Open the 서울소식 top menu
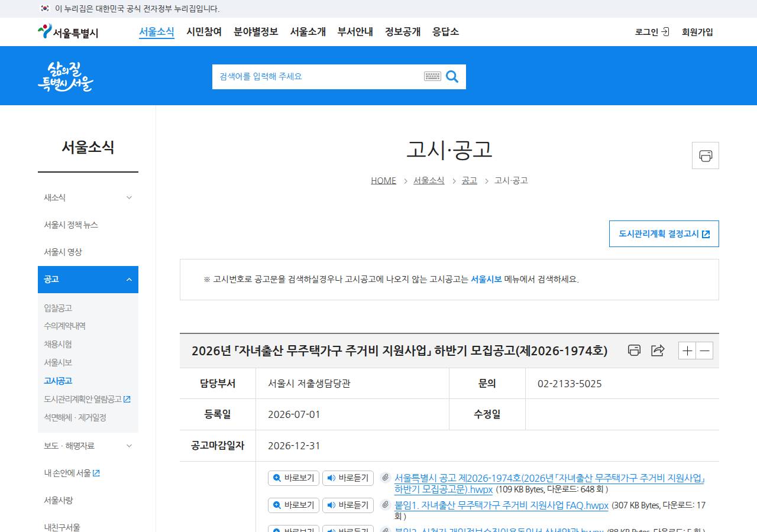 click(157, 32)
